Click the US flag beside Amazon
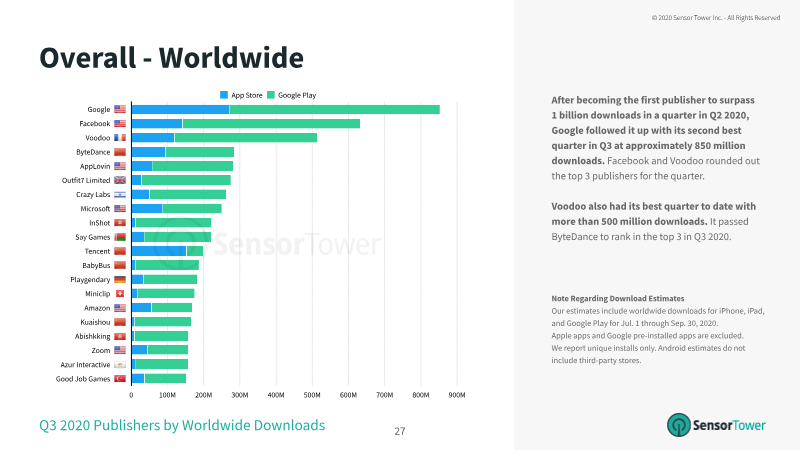The height and width of the screenshot is (450, 800). (120, 308)
